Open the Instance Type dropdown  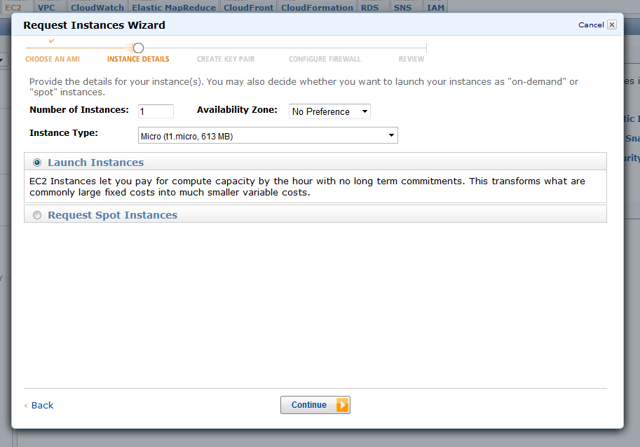point(268,136)
